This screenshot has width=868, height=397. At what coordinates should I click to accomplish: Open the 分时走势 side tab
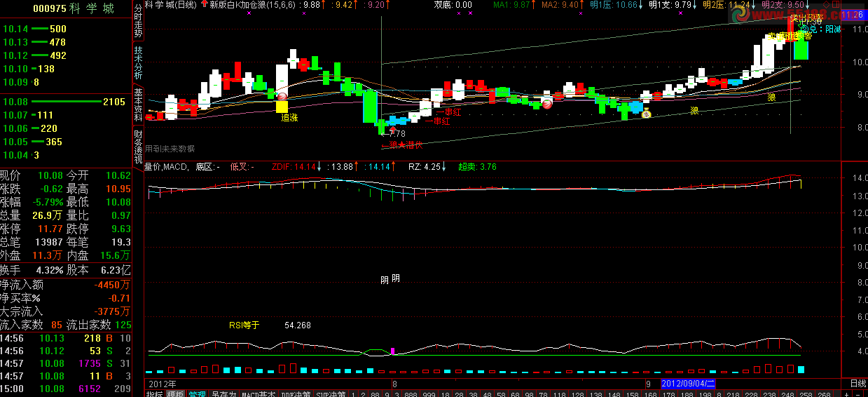point(138,21)
